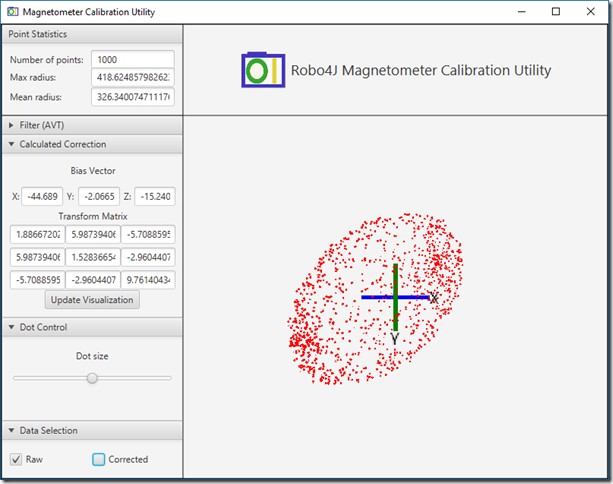Click second-row matrix cell 5.9873940
The height and width of the screenshot is (484, 613).
(x=38, y=257)
